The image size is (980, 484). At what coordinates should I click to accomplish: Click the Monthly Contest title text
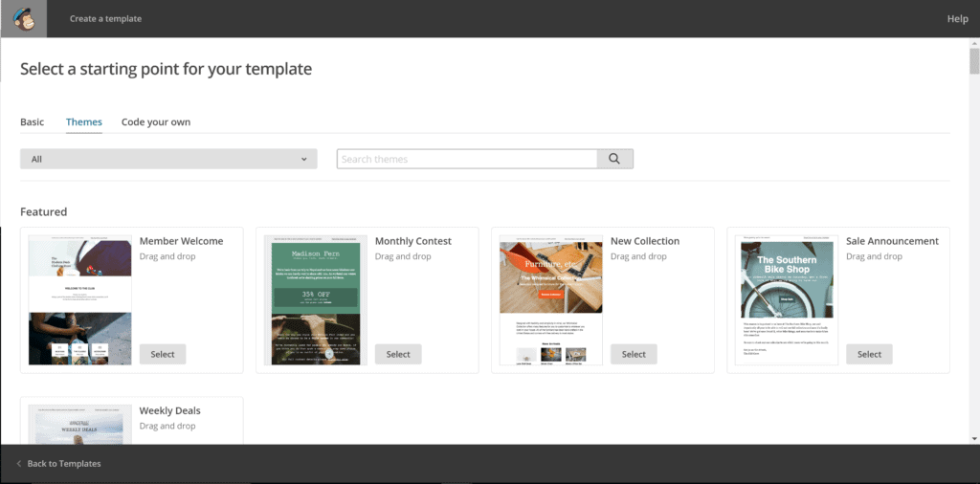click(413, 241)
